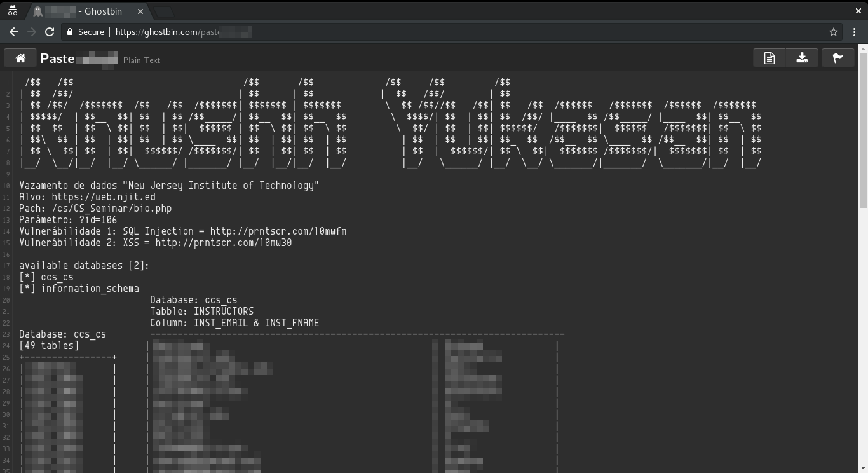Image resolution: width=868 pixels, height=473 pixels.
Task: Reload the Ghostbin page
Action: click(x=50, y=32)
